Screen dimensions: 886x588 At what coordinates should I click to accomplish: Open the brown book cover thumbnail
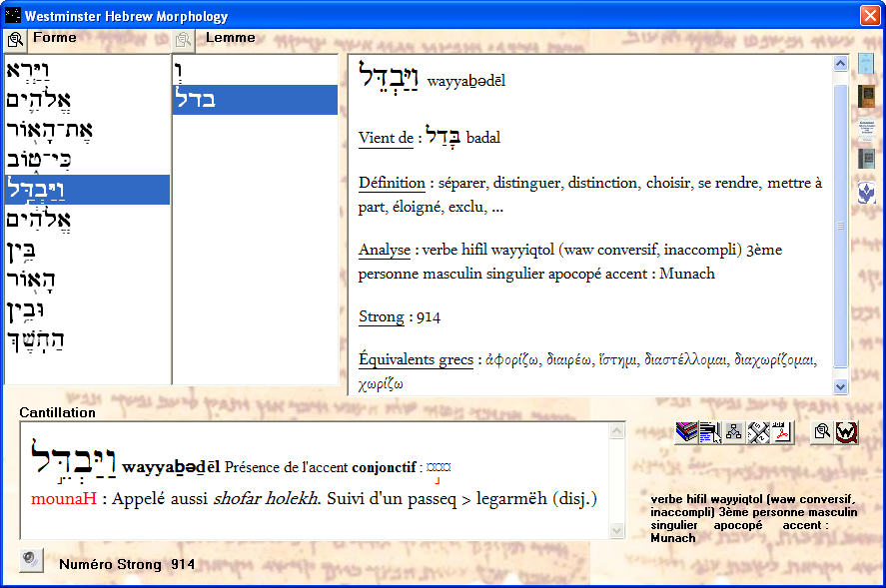(866, 96)
